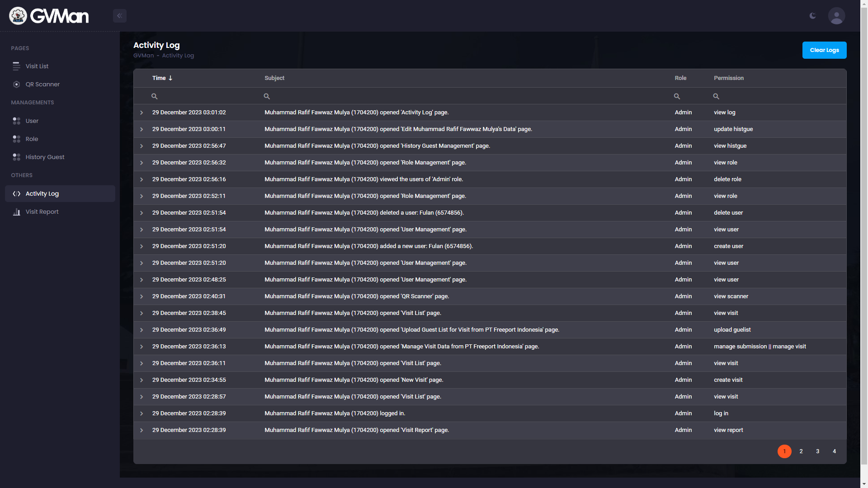Expand the 02:56:16 log row
Screen dimensions: 868x488
pyautogui.click(x=142, y=179)
